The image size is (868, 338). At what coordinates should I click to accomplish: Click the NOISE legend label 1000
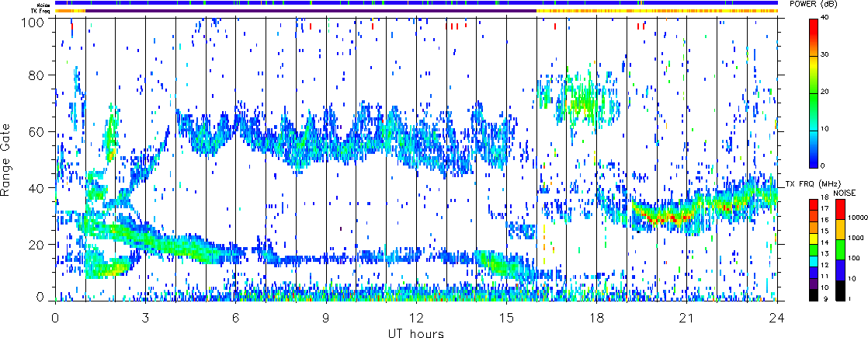point(854,239)
